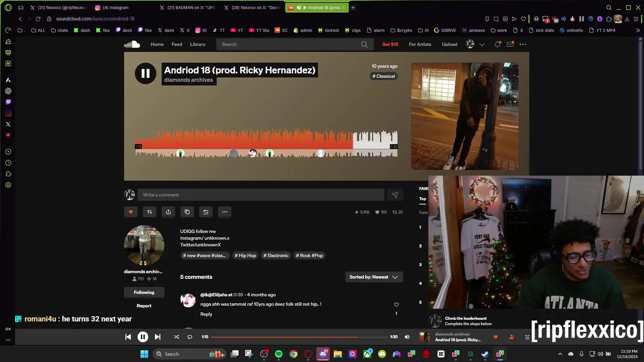This screenshot has width=644, height=362.
Task: Open Spotify from the Windows taskbar
Action: click(279, 354)
